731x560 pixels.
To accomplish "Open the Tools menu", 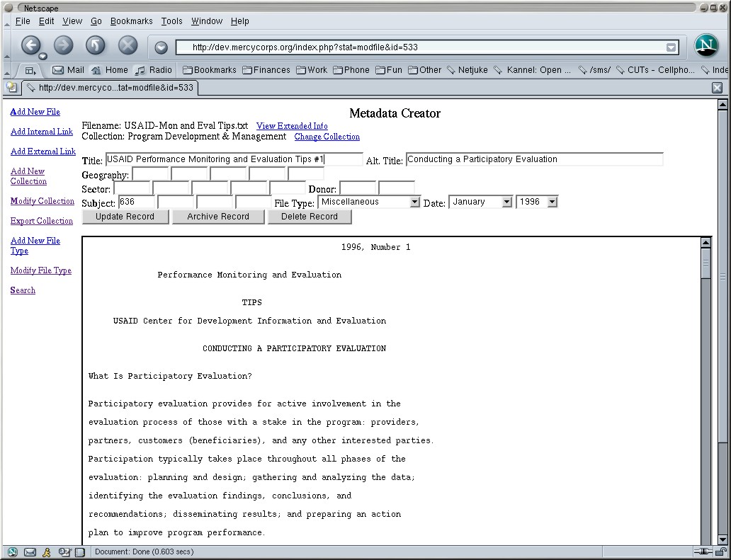I will click(x=171, y=21).
